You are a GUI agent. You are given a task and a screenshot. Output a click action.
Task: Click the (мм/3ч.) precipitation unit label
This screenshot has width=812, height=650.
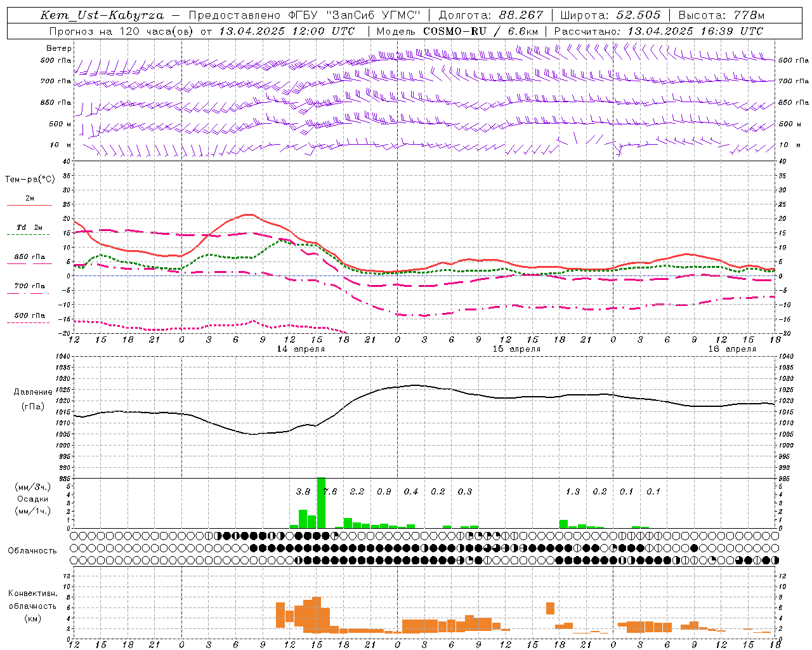point(32,487)
